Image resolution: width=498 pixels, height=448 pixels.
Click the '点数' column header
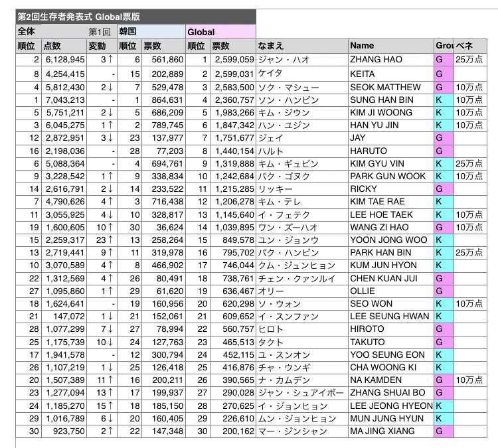point(64,46)
